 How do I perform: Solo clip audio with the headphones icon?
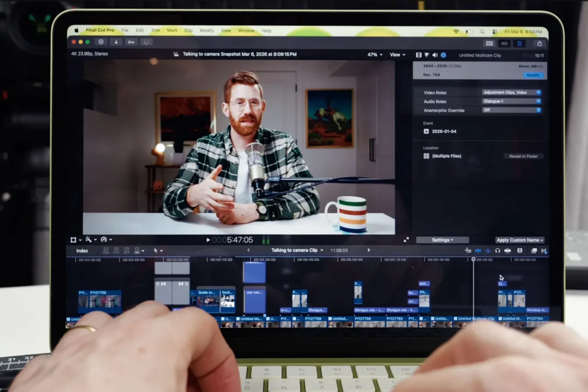coord(498,251)
